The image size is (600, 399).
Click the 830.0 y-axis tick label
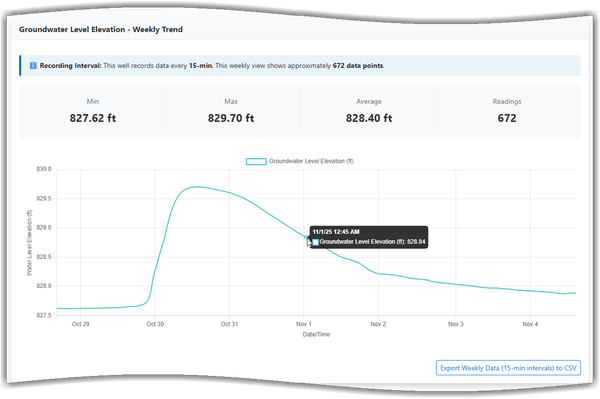coord(44,169)
